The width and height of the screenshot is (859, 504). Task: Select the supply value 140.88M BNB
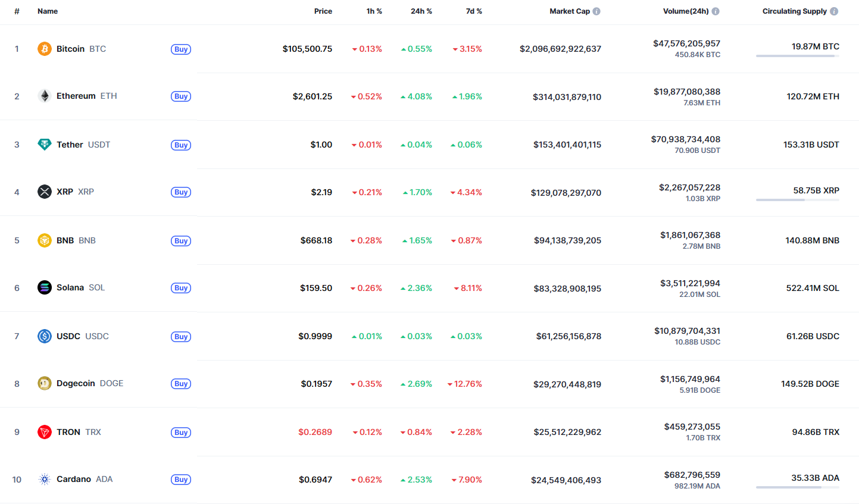813,240
